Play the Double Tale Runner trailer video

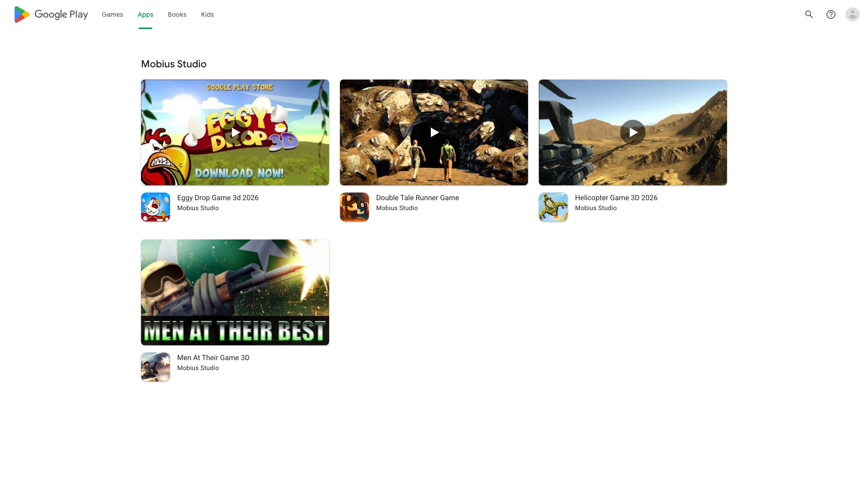[x=434, y=132]
